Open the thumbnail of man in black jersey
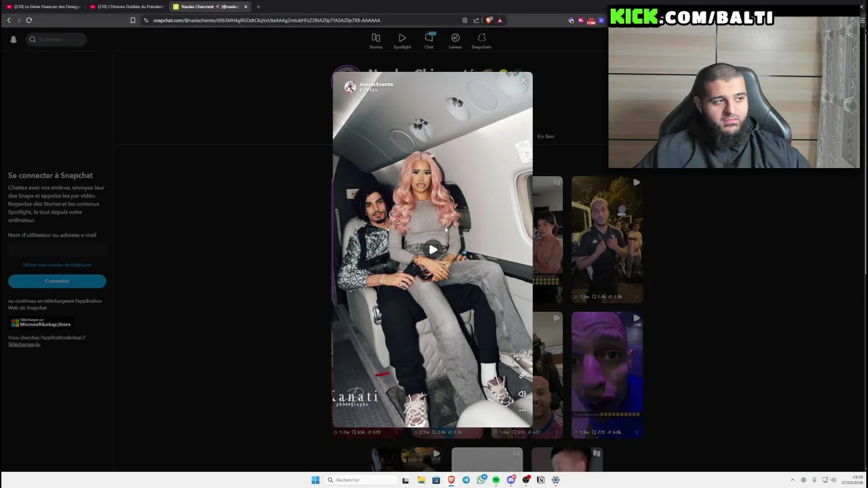 (607, 239)
